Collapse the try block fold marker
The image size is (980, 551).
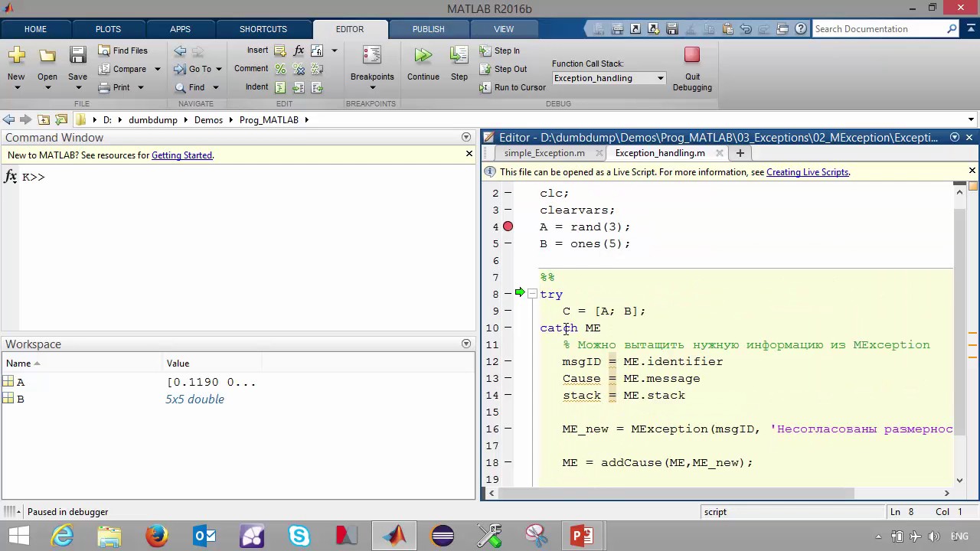[x=532, y=294]
